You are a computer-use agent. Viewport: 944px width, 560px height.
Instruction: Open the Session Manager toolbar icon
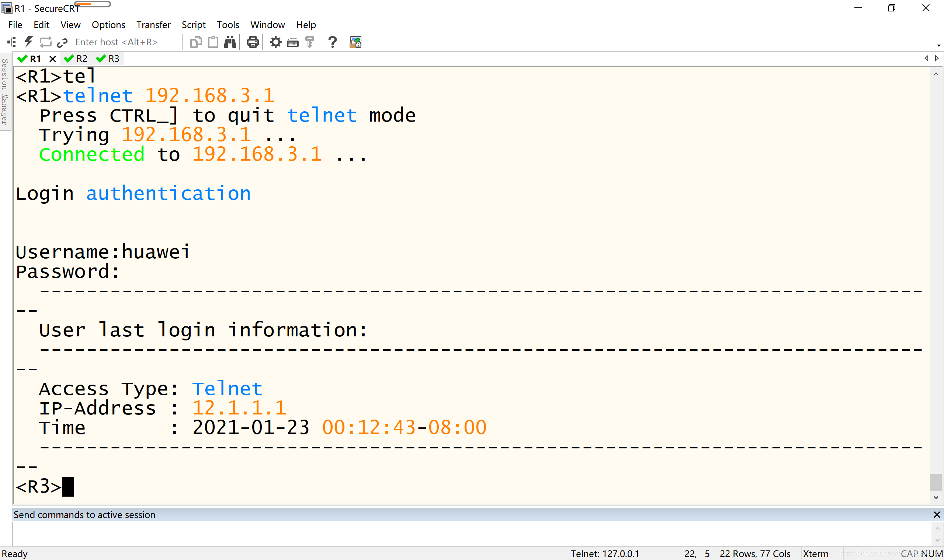(x=12, y=42)
